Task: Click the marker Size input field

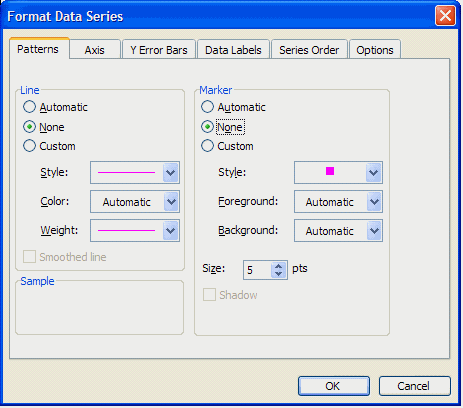Action: tap(258, 270)
